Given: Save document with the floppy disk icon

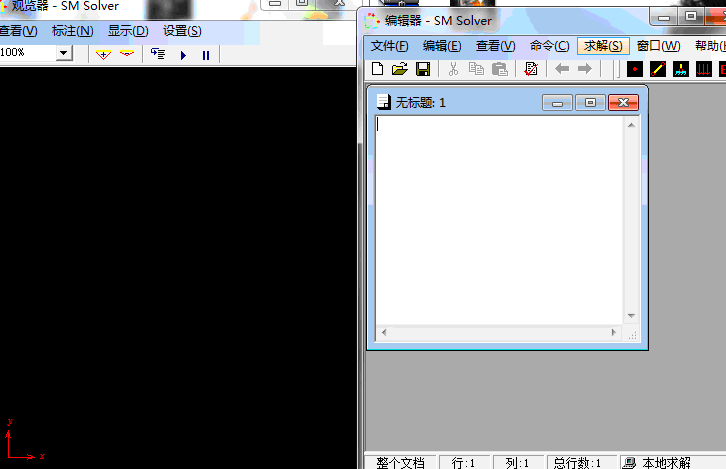Looking at the screenshot, I should pyautogui.click(x=423, y=69).
